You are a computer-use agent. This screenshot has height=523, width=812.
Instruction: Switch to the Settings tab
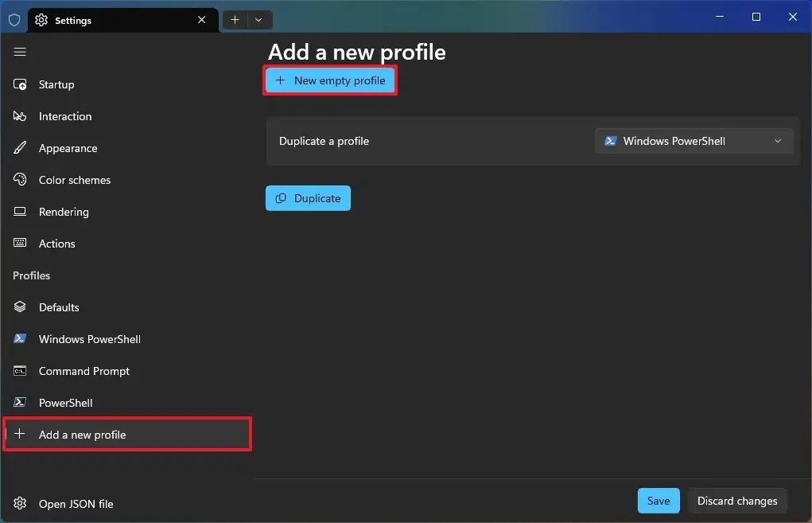coord(72,20)
